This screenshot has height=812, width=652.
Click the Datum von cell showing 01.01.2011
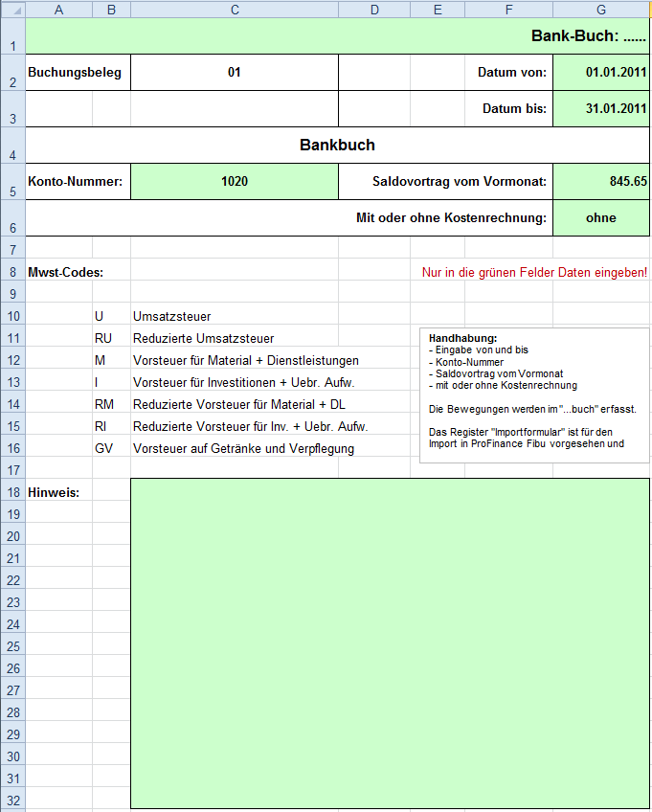pyautogui.click(x=600, y=73)
